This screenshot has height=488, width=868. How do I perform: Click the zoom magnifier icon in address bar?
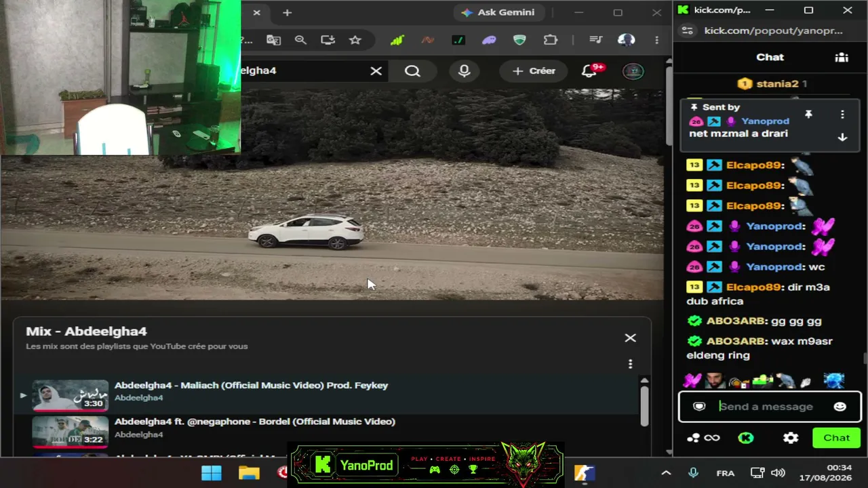(x=300, y=40)
